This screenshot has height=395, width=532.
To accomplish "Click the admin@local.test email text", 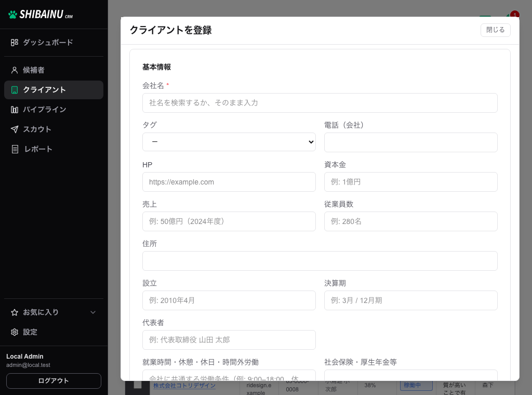I will pyautogui.click(x=28, y=365).
